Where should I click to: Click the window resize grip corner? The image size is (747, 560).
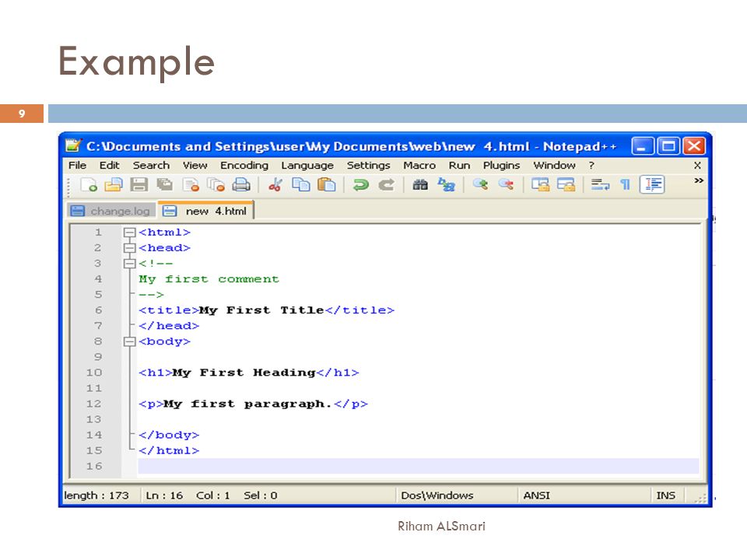tap(700, 498)
